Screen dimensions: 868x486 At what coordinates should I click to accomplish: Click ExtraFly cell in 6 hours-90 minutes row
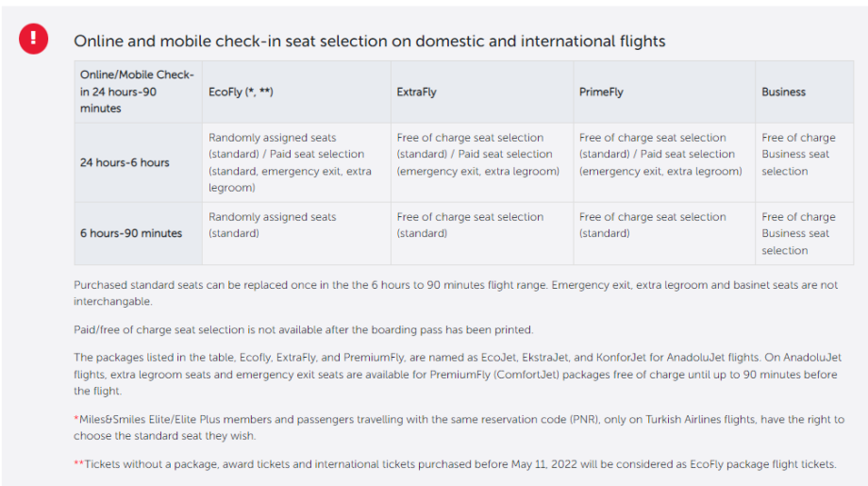(470, 225)
